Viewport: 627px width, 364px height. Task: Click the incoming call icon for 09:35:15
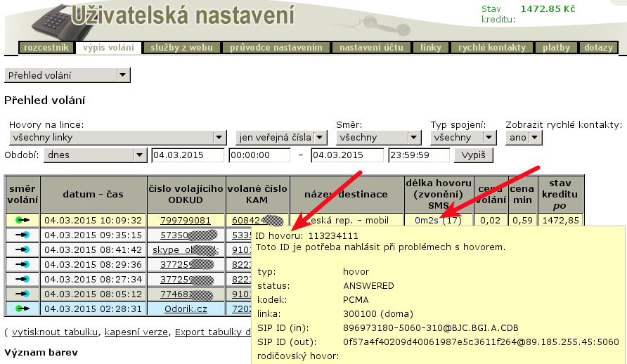point(22,235)
